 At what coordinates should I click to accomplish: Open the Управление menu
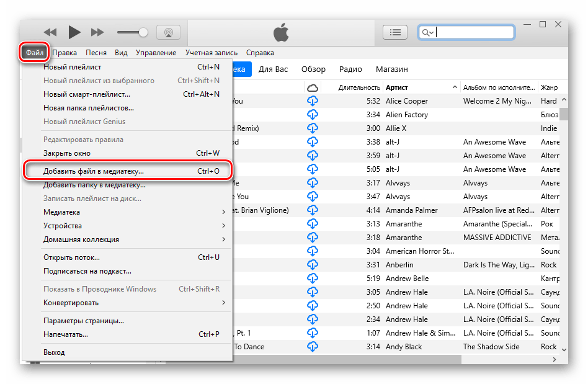[x=156, y=53]
